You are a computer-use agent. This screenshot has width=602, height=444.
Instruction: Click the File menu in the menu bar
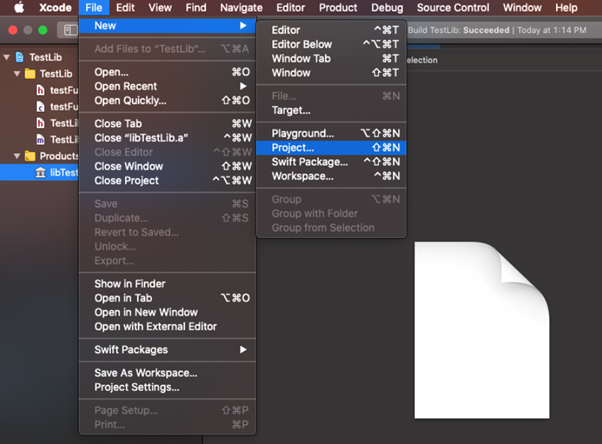point(94,8)
